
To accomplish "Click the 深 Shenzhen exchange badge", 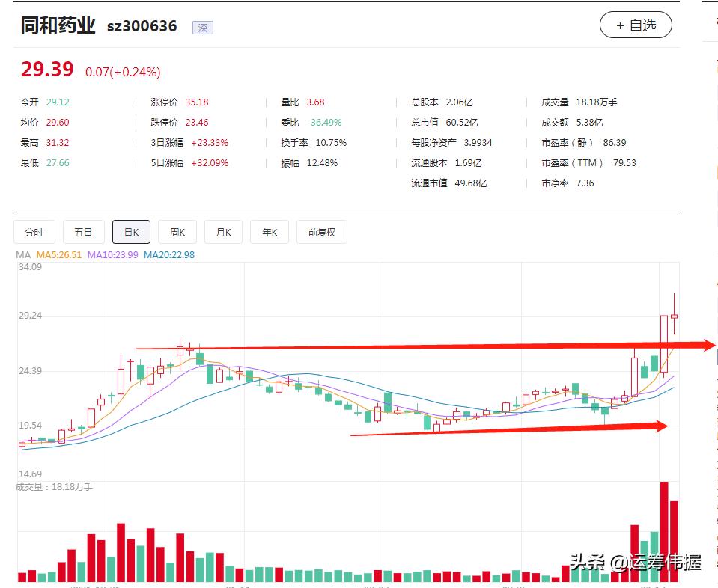I will pos(202,27).
